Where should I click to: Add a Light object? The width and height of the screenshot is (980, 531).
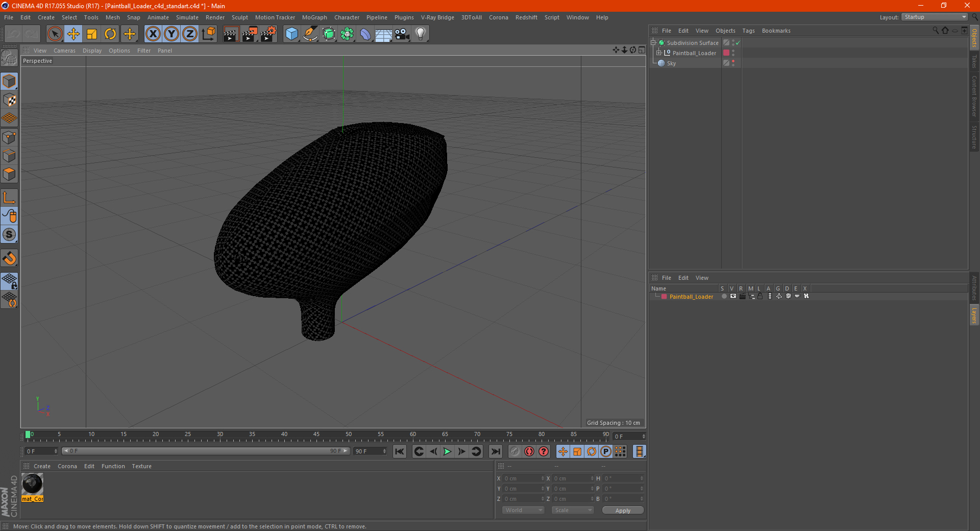421,34
